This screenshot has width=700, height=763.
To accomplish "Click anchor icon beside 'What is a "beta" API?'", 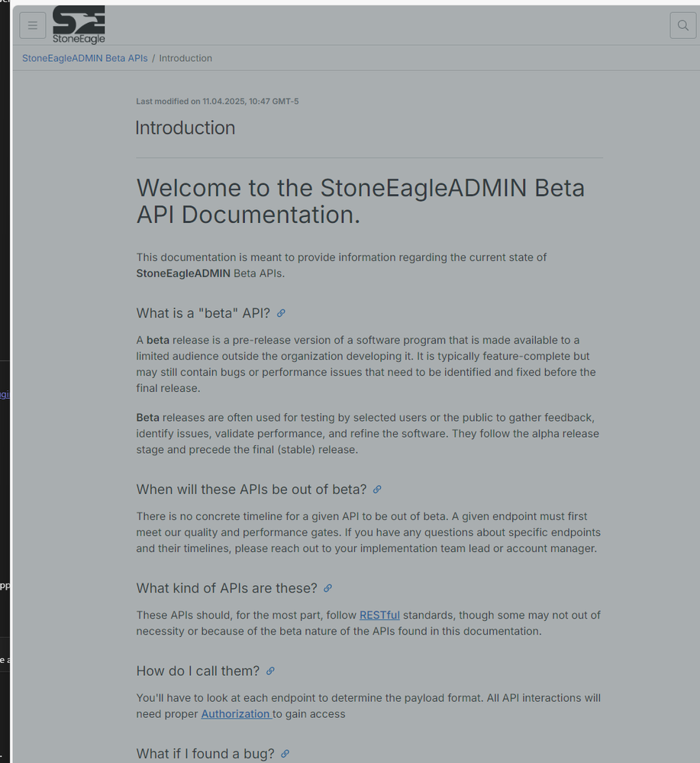I will (281, 313).
